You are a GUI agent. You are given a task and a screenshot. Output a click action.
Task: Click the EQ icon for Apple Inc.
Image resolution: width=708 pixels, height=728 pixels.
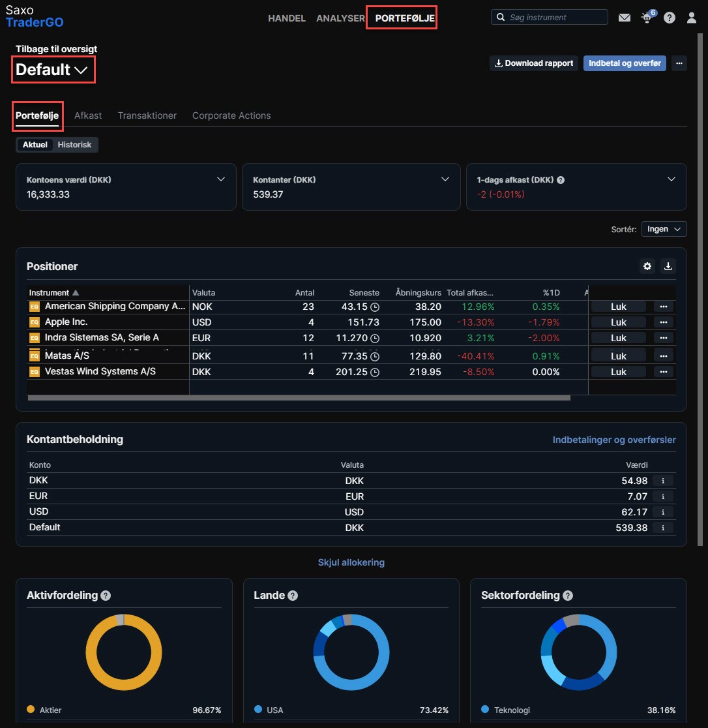35,322
